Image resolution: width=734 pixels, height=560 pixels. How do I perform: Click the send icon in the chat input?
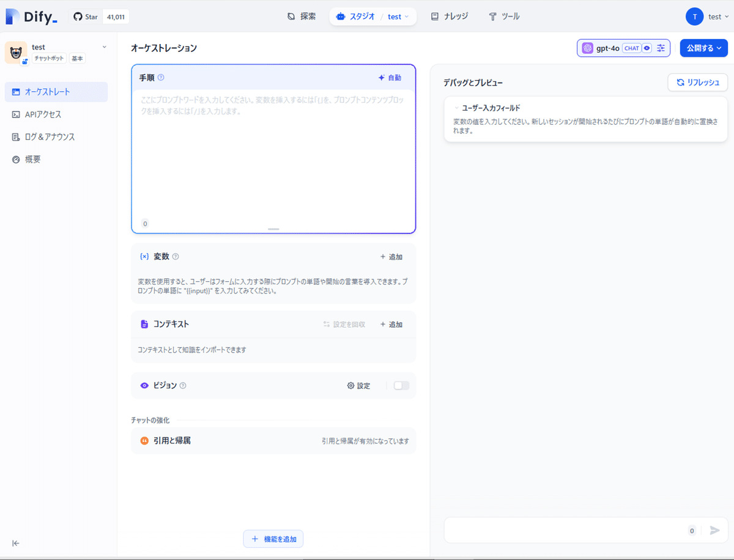coord(715,530)
